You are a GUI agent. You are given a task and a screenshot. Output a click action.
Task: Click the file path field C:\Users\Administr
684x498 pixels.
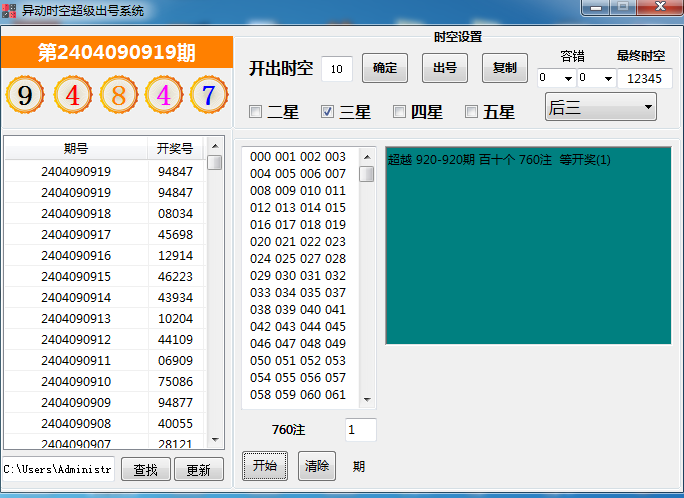pyautogui.click(x=58, y=469)
